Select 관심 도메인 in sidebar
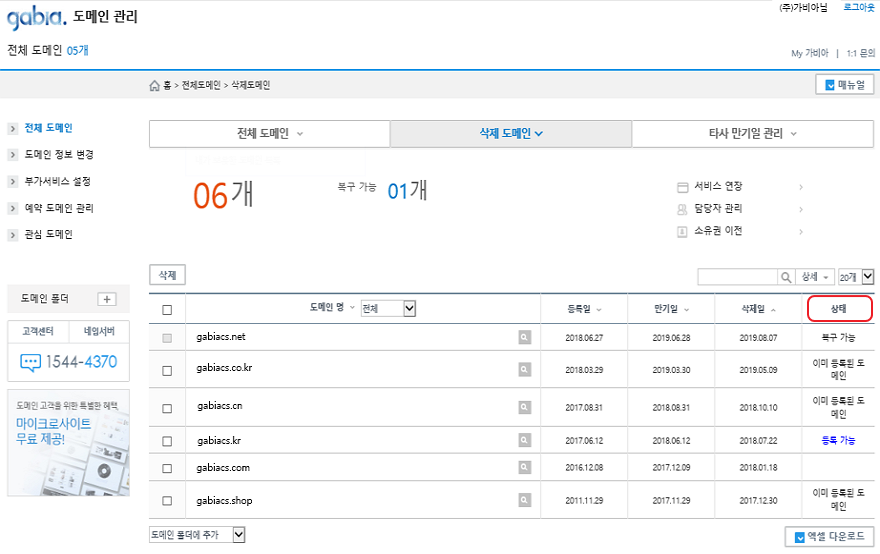The image size is (880, 554). [x=48, y=235]
